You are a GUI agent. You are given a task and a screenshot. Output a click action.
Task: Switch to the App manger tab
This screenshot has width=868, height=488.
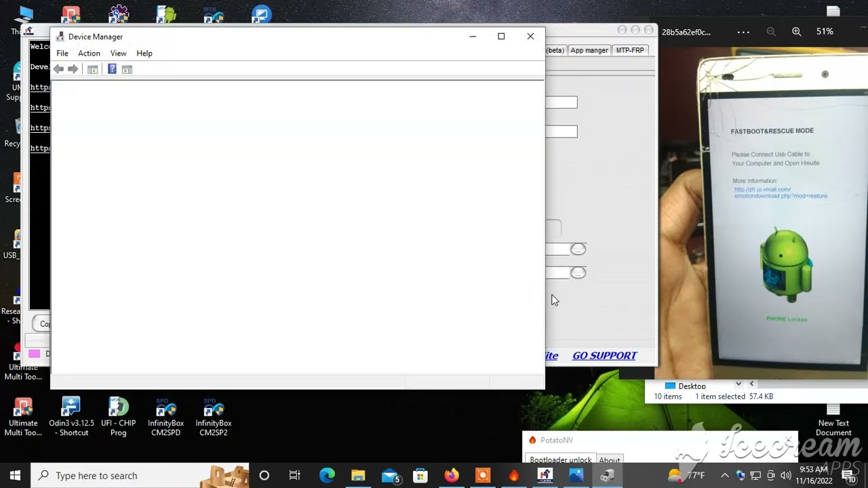point(589,50)
